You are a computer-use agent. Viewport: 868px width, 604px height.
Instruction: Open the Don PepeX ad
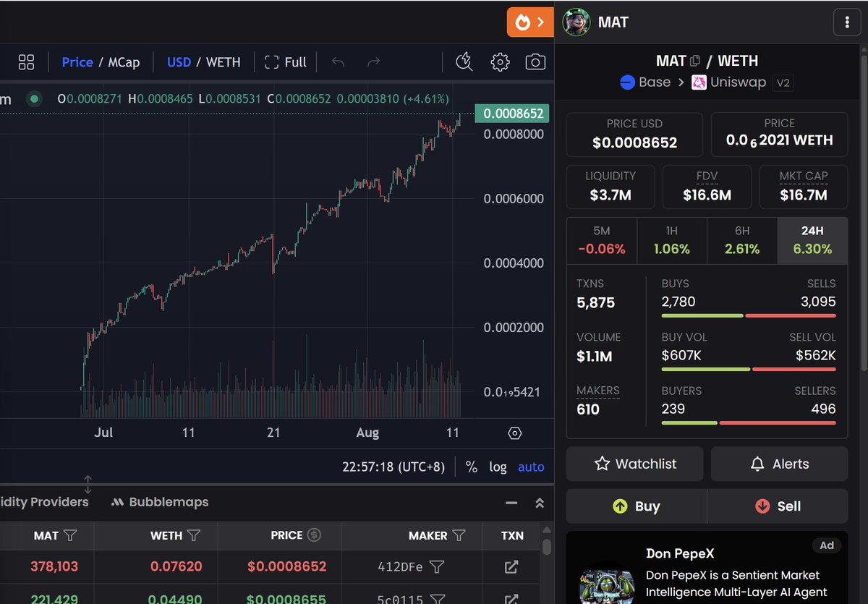707,568
